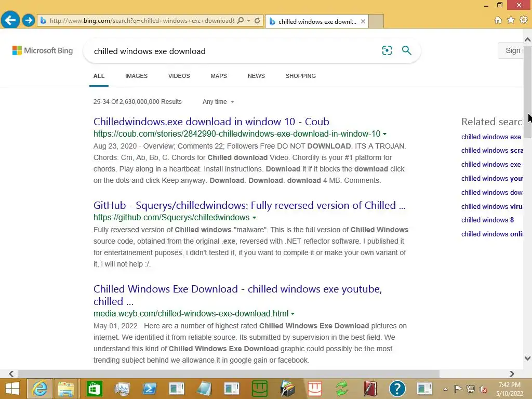Select the ALL results tab
The width and height of the screenshot is (532, 399).
(99, 76)
